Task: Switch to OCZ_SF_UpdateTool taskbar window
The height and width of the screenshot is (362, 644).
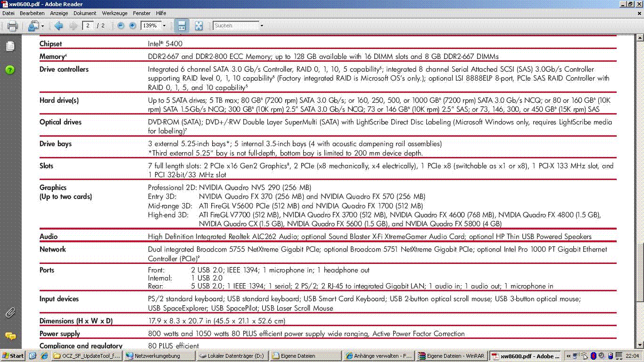Action: (87, 356)
